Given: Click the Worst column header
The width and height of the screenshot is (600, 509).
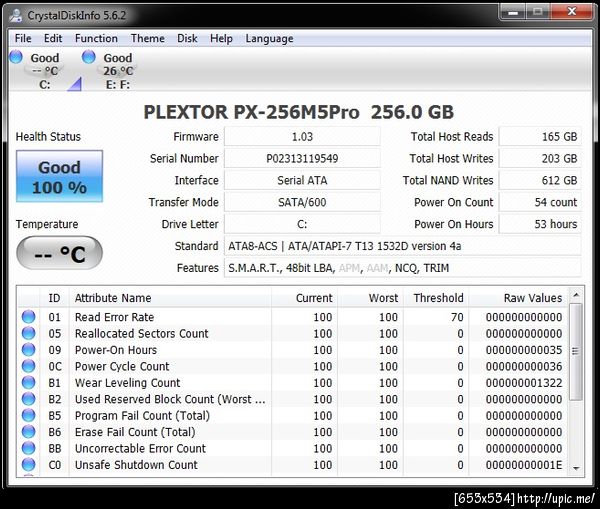Looking at the screenshot, I should pos(370,298).
